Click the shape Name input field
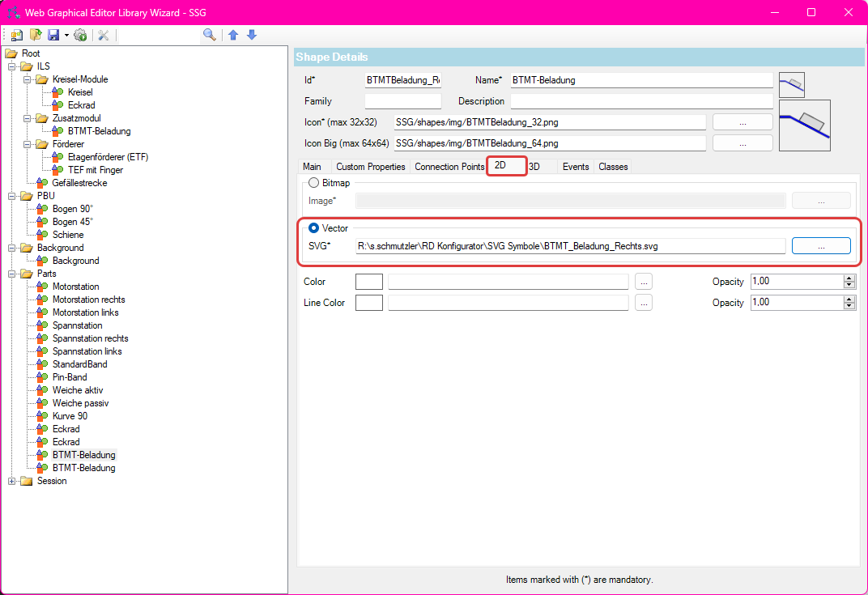 641,80
